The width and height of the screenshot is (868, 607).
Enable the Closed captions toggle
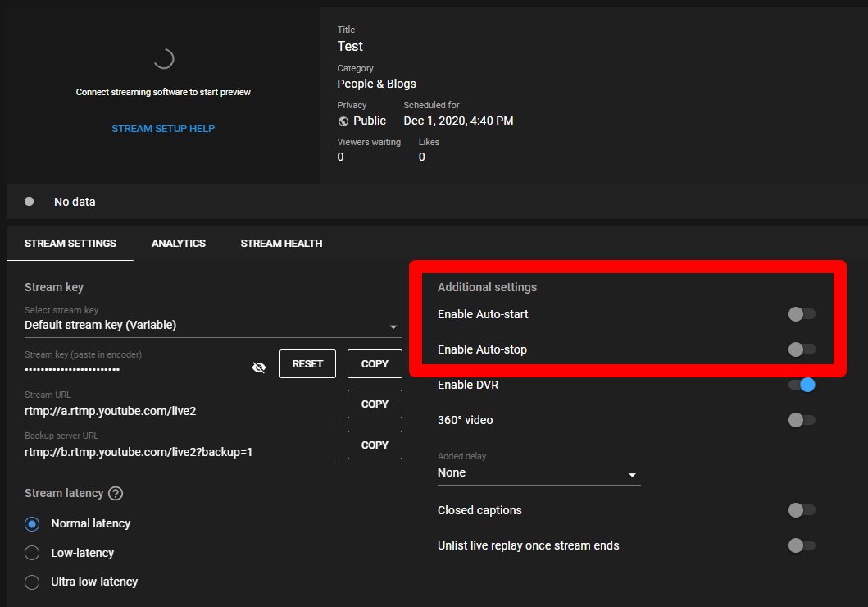pyautogui.click(x=801, y=510)
